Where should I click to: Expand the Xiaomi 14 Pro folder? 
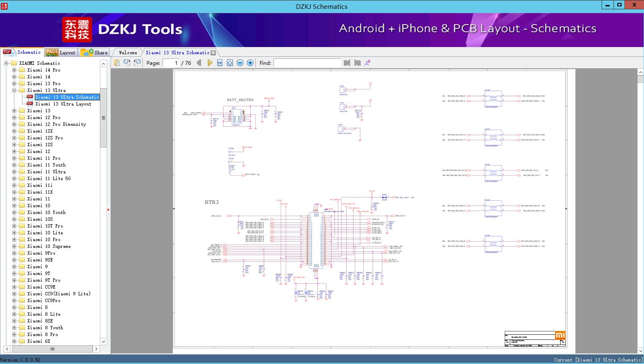pos(14,70)
